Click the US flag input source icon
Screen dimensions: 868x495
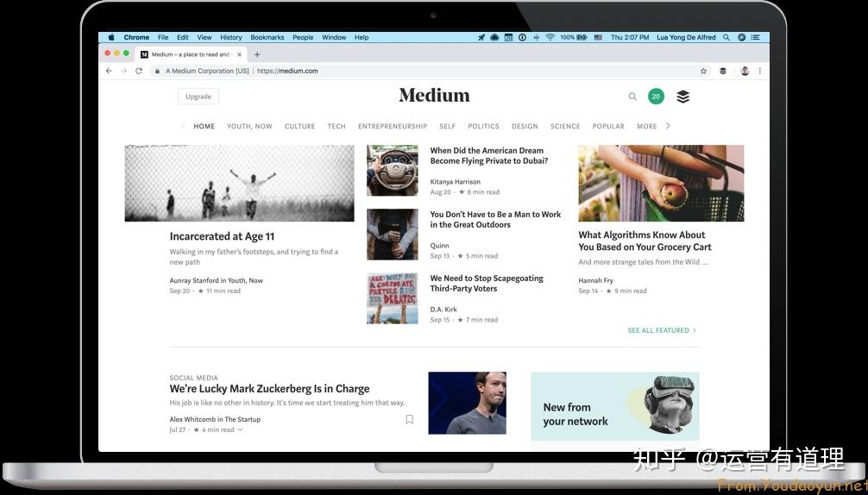[598, 37]
